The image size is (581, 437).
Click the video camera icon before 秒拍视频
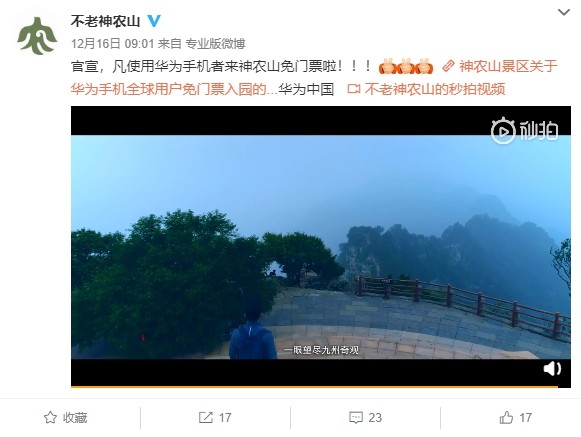(x=354, y=89)
